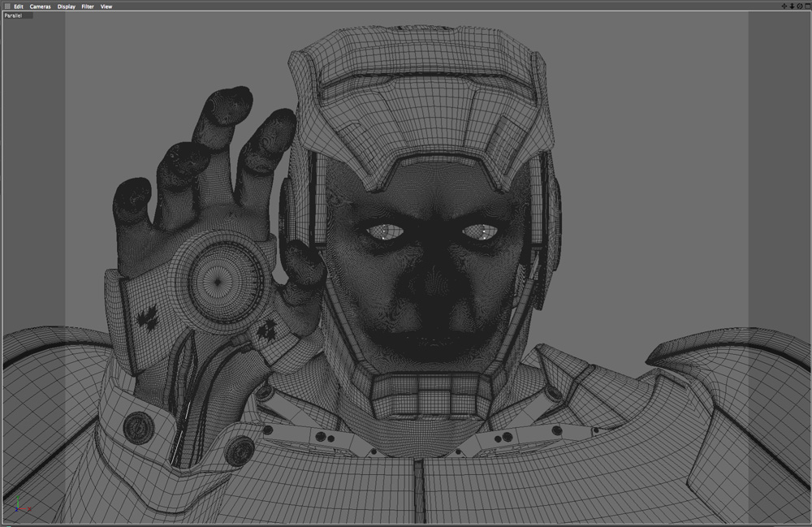Screen dimensions: 812x527
Task: Select the chin guard armor segment
Action: [431, 396]
